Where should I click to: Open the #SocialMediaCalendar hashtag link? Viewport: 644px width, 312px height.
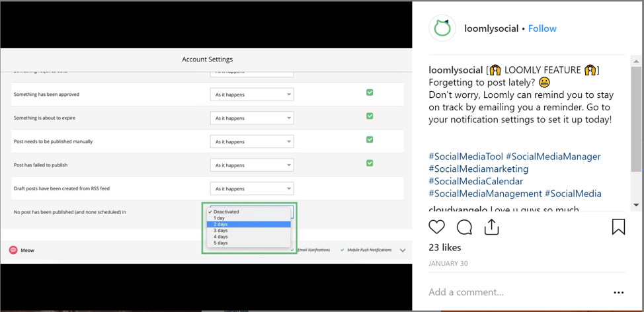475,181
